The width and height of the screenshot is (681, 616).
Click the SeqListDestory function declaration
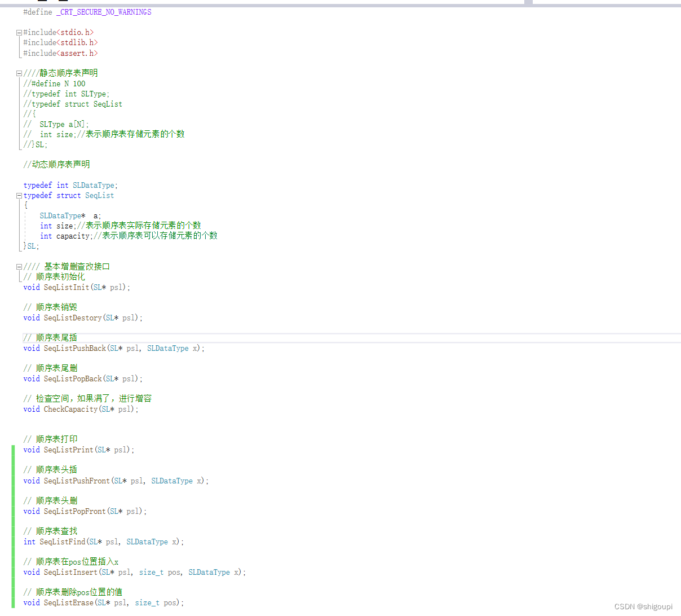click(83, 318)
